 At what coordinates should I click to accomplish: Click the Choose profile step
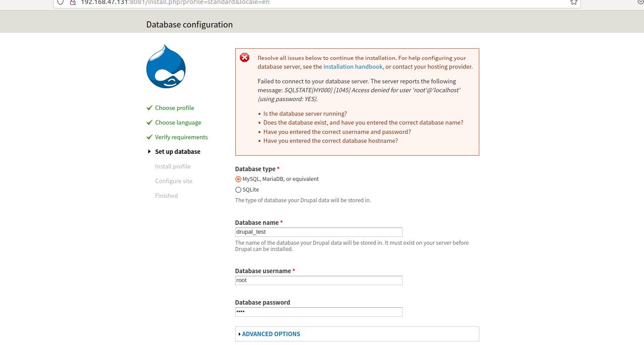point(174,108)
